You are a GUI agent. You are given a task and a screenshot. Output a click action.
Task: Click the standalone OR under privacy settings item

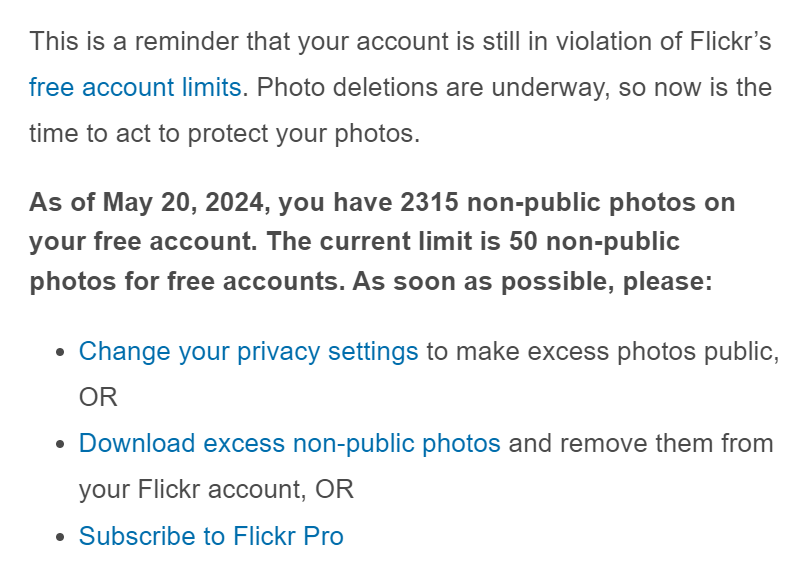(98, 398)
